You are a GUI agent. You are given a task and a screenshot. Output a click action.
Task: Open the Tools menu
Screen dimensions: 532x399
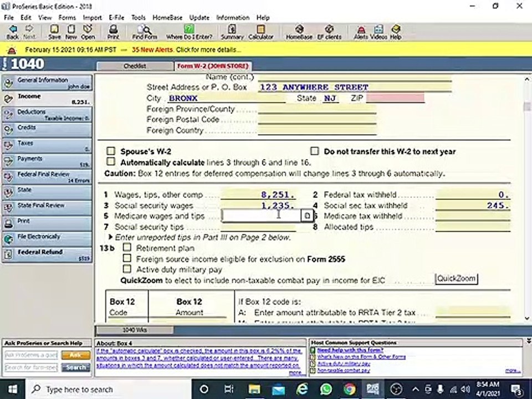(x=139, y=18)
